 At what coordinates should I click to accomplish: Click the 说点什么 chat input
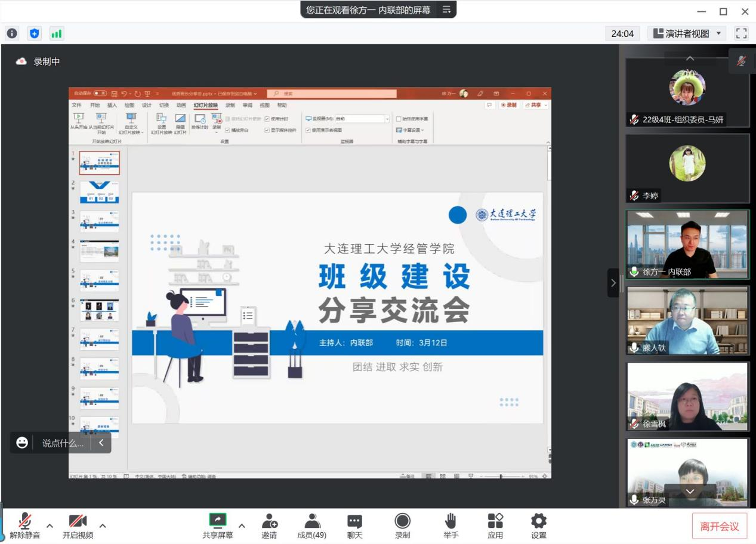63,443
